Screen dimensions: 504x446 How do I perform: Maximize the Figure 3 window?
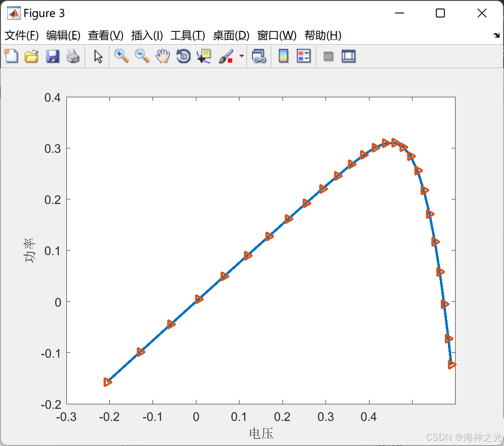tap(440, 13)
